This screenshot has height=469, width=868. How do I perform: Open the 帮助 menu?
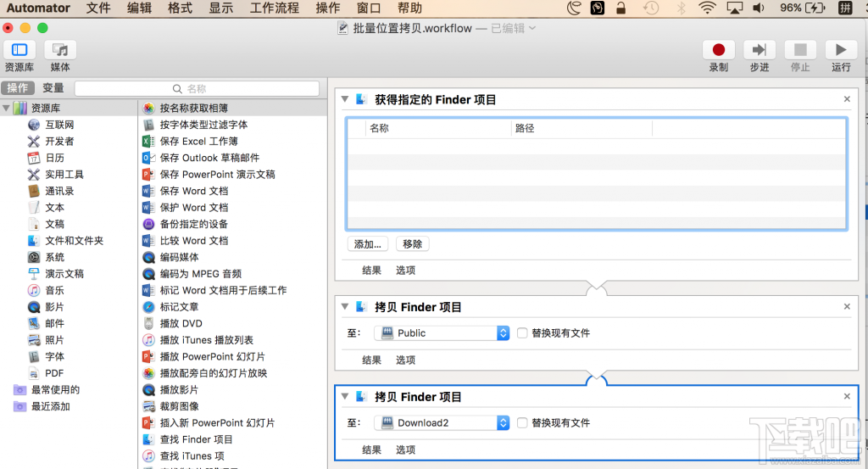(409, 8)
